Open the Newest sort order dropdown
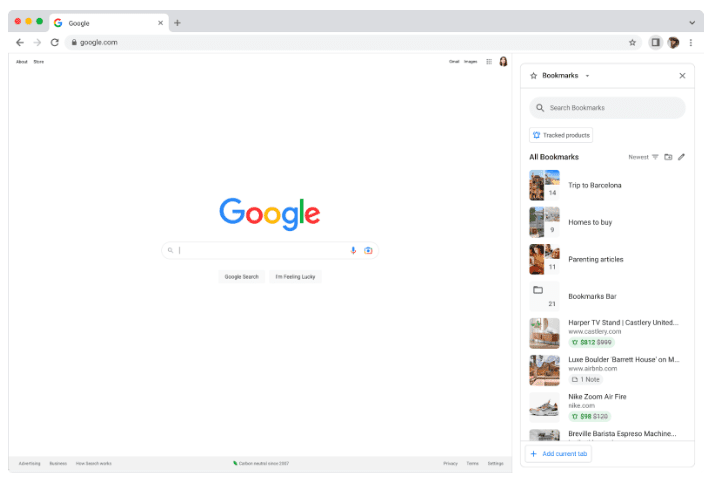Viewport: 720px width, 492px height. pos(642,157)
